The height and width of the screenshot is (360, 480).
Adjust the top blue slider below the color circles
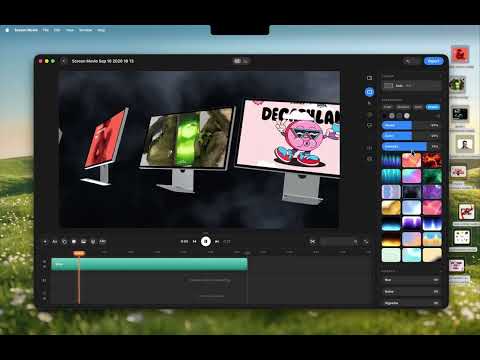[x=411, y=125]
